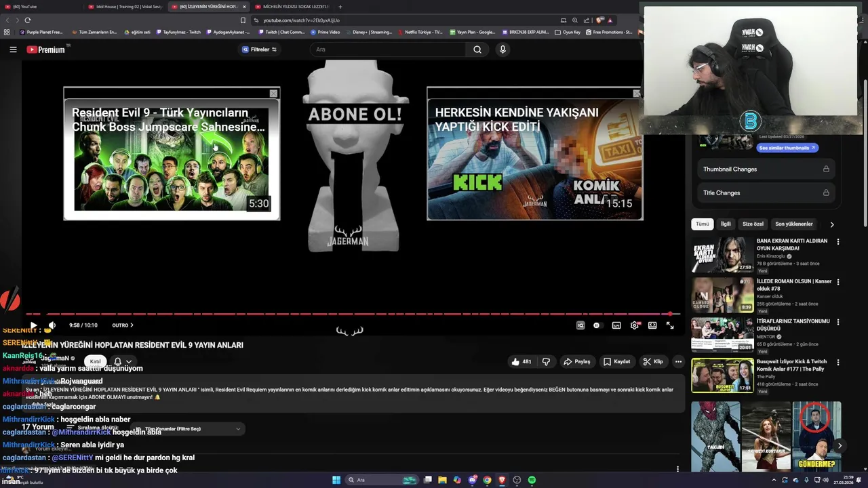Open more options for İtiraflarınız video
The width and height of the screenshot is (868, 488).
click(x=838, y=322)
